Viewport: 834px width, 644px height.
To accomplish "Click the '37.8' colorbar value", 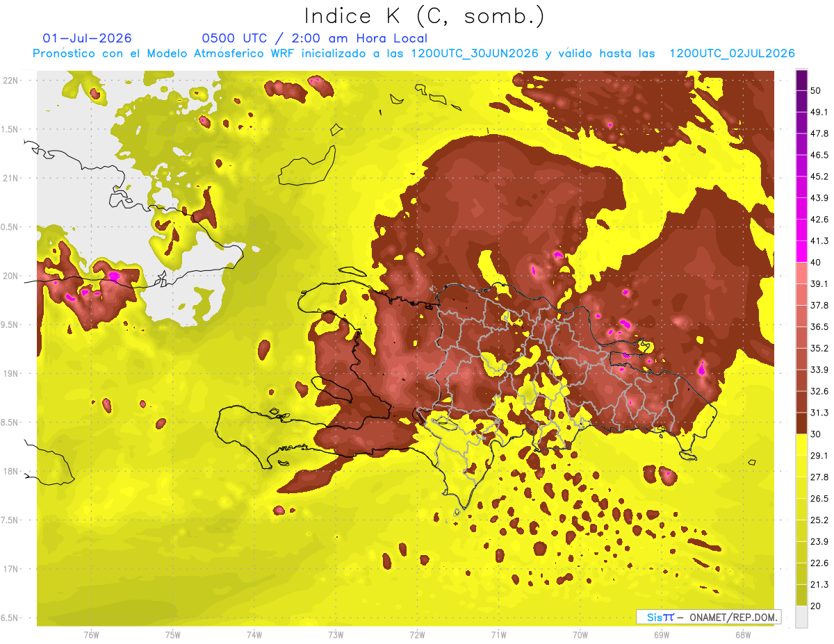I will click(819, 305).
